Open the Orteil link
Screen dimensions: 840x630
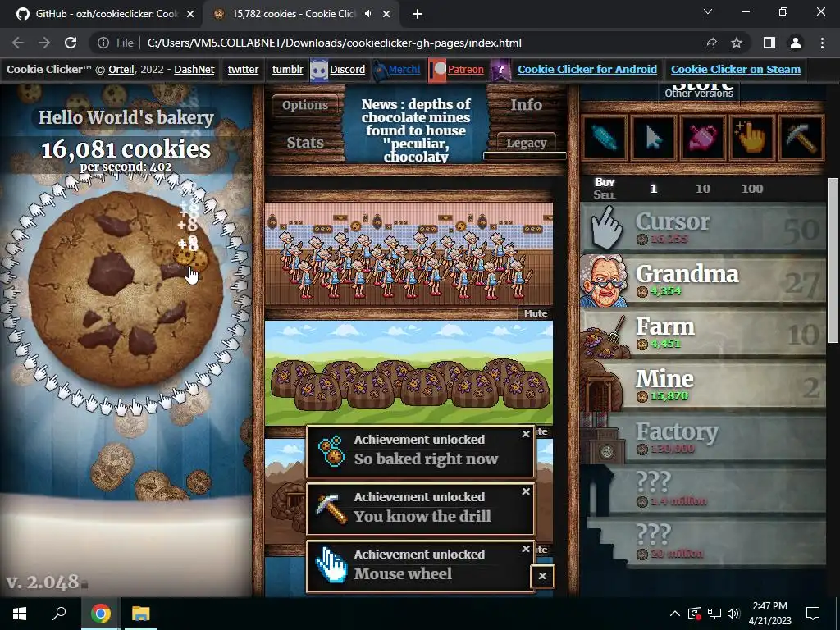[x=121, y=69]
